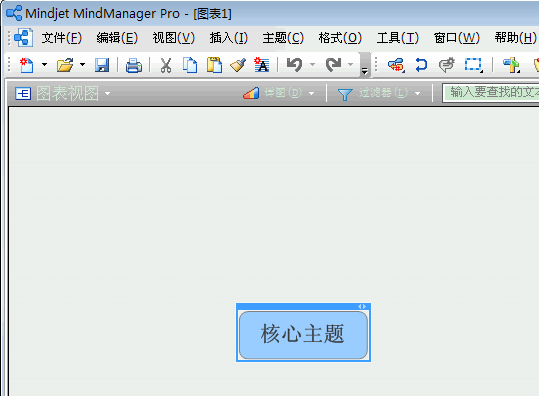This screenshot has height=396, width=539.
Task: Click the boundary dashed rectangle icon
Action: [x=473, y=65]
